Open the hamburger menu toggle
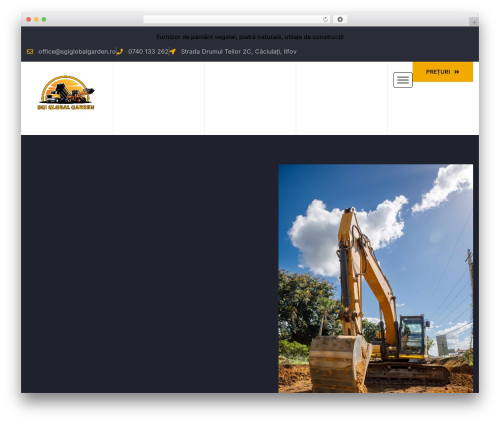 click(403, 80)
